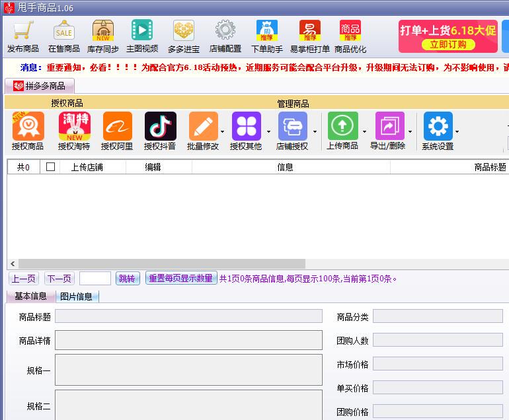Expand the 授权其他 dropdown arrow

point(268,131)
